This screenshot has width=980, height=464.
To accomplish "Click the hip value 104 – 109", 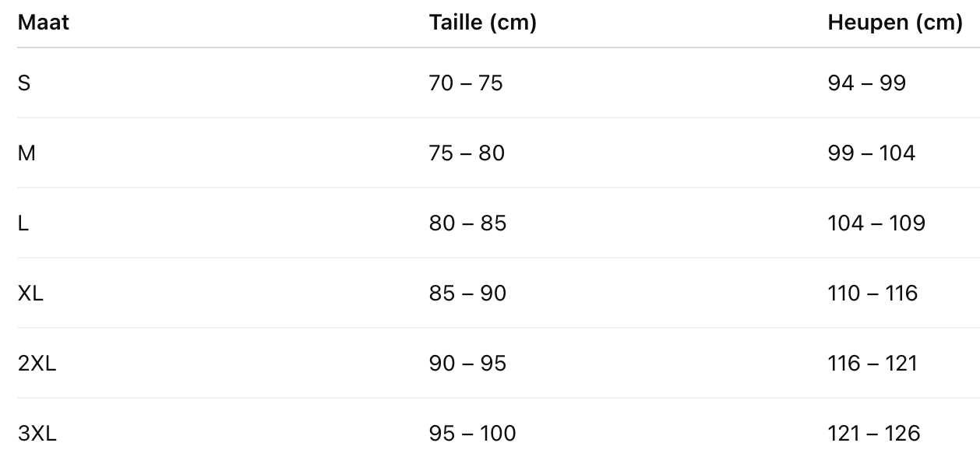I will [x=876, y=223].
